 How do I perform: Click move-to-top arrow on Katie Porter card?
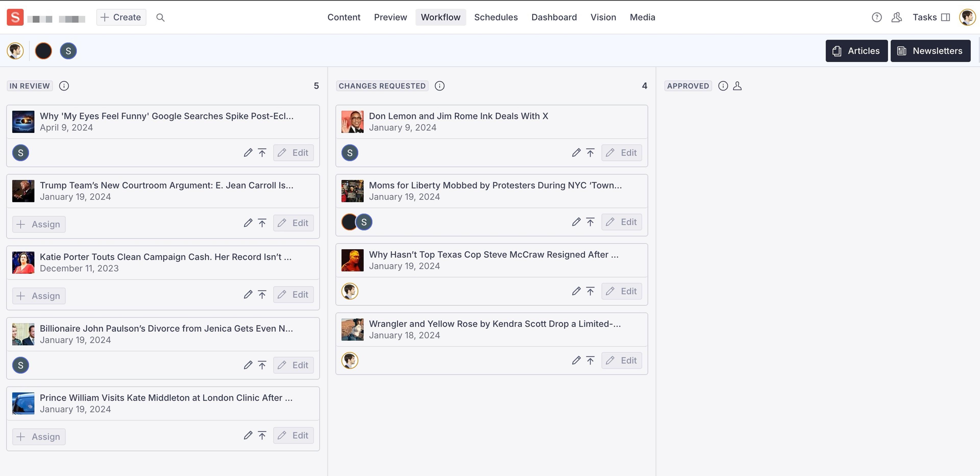tap(262, 295)
